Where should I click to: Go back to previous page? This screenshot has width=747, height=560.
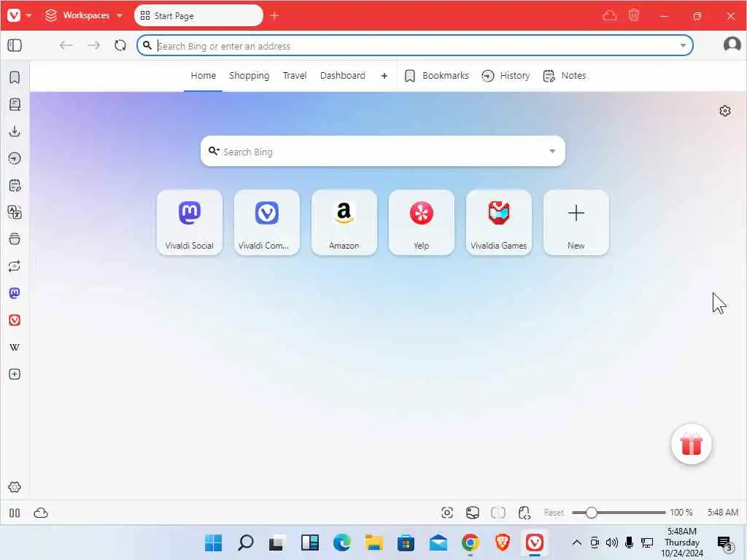coord(66,45)
